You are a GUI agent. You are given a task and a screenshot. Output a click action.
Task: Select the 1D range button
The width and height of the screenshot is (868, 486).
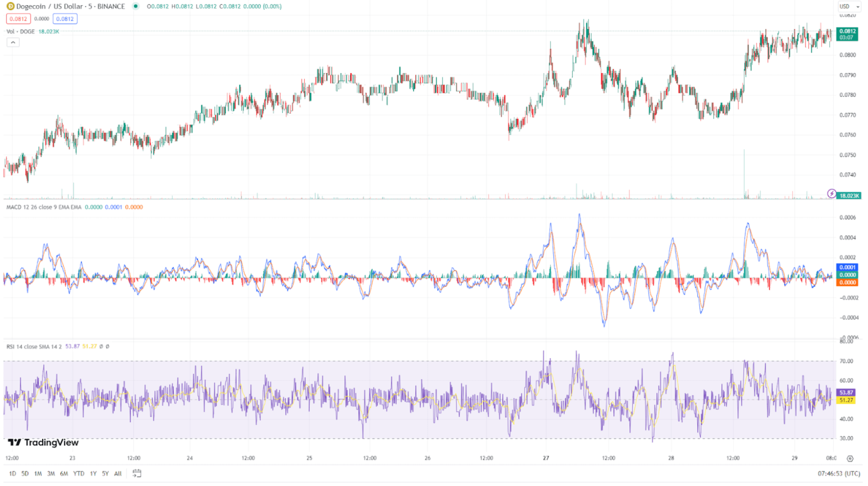(x=13, y=474)
